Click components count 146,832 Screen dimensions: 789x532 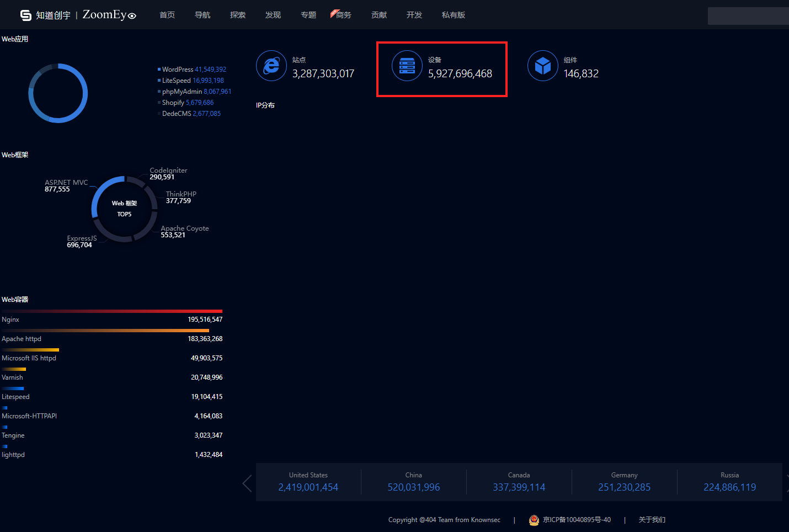coord(581,73)
